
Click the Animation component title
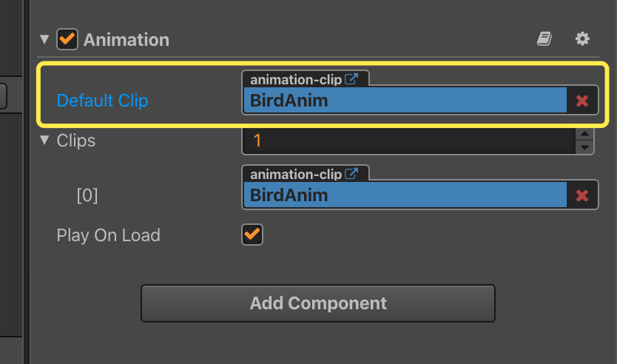[x=127, y=40]
